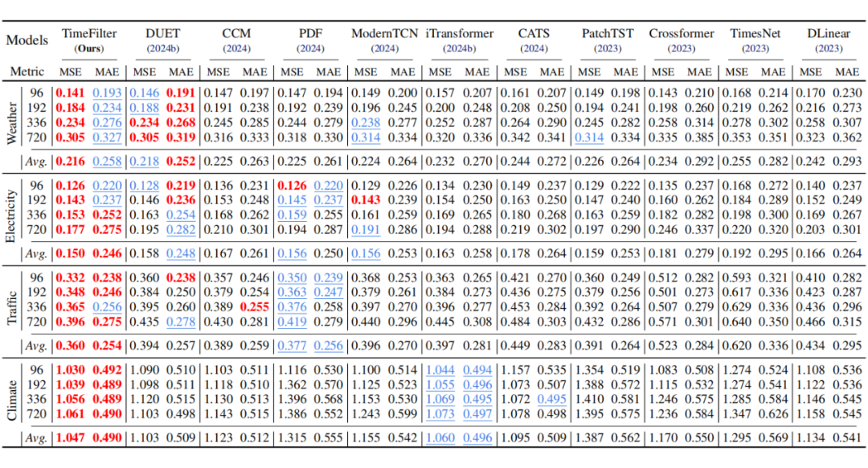Open the (2024b) citation under DUET
The height and width of the screenshot is (468, 868).
[x=162, y=49]
